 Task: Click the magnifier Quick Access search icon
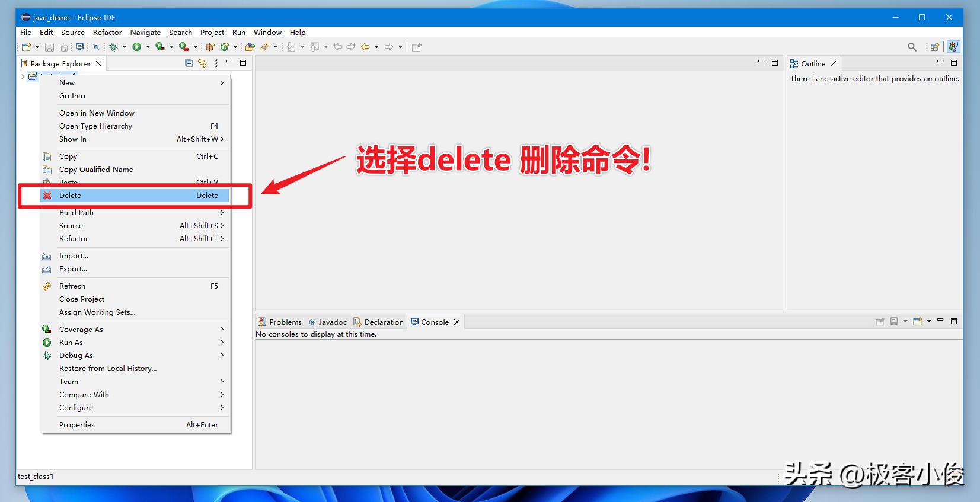pyautogui.click(x=912, y=47)
